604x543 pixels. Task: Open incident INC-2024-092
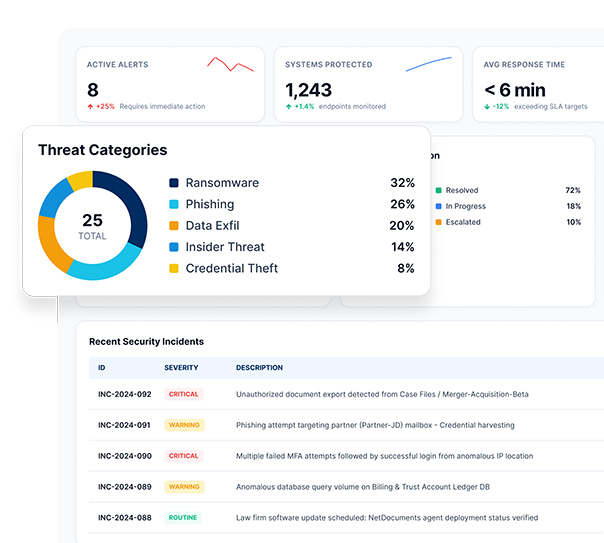click(x=125, y=394)
